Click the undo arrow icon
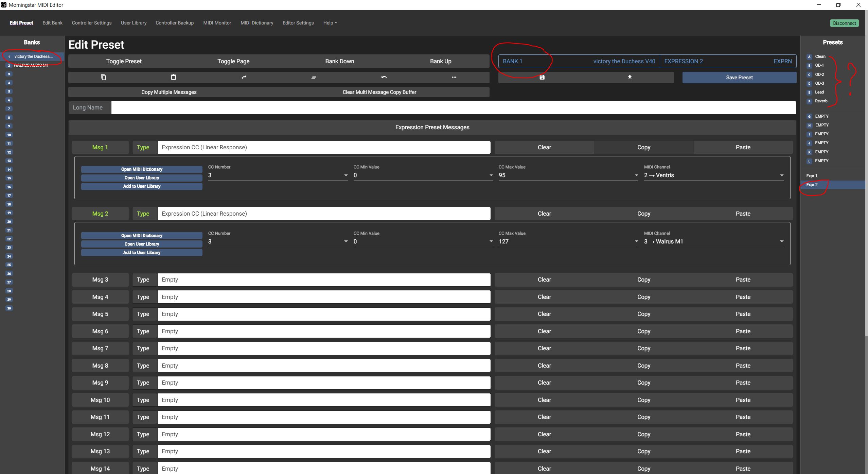 pyautogui.click(x=384, y=77)
